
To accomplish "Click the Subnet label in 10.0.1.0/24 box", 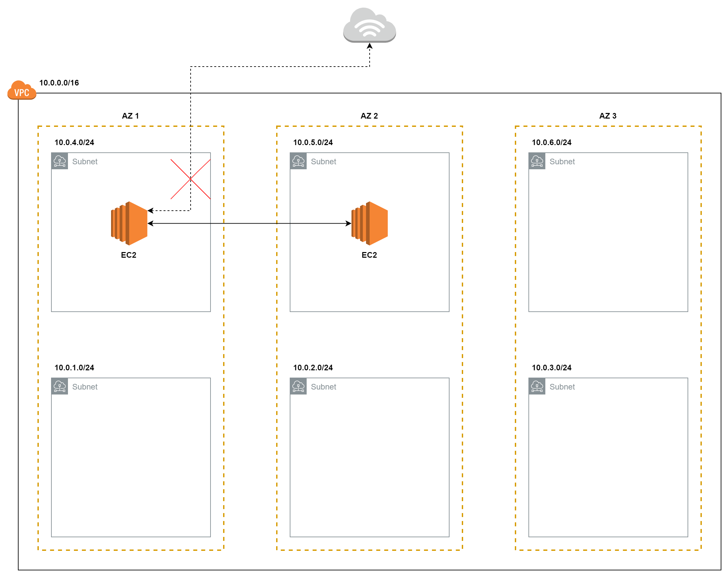I will click(85, 387).
